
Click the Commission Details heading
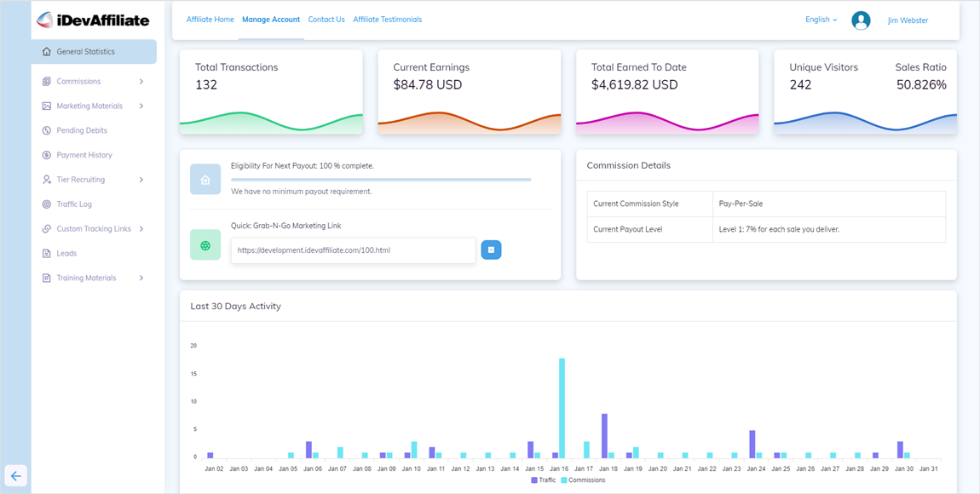[x=629, y=165]
